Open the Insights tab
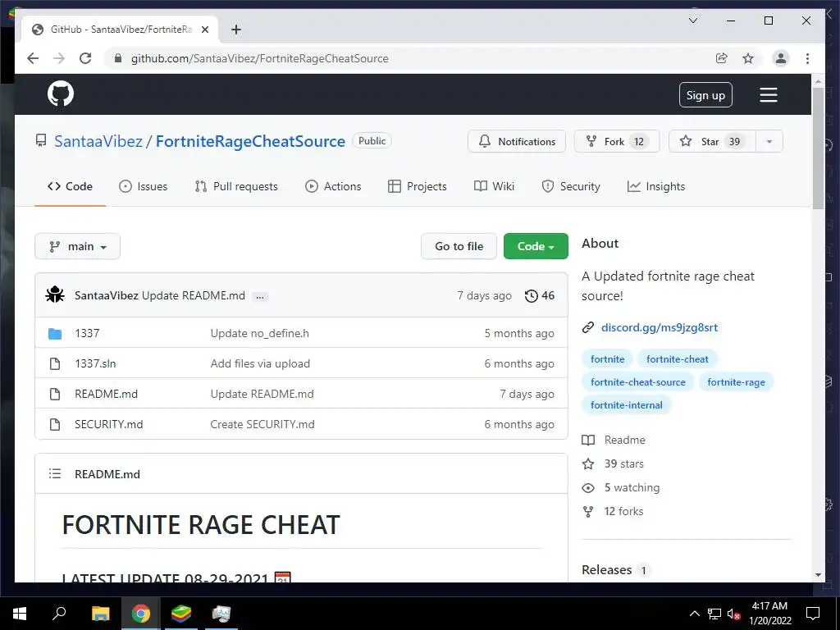The width and height of the screenshot is (840, 630). pos(656,186)
